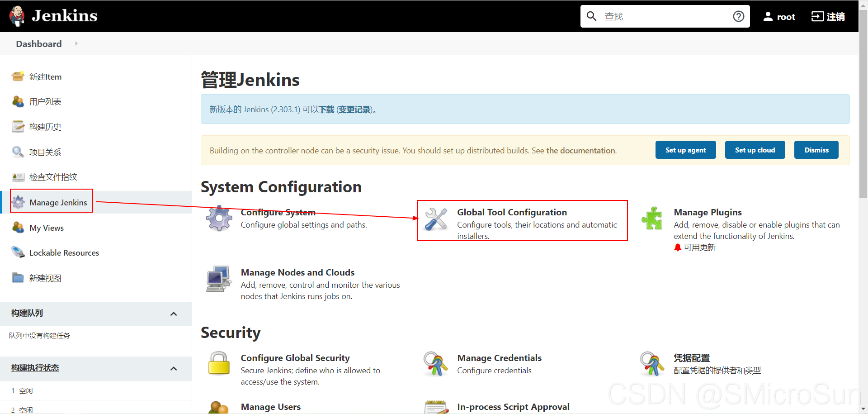Click the Manage Plugins puzzle piece icon
868x414 pixels.
[x=652, y=219]
